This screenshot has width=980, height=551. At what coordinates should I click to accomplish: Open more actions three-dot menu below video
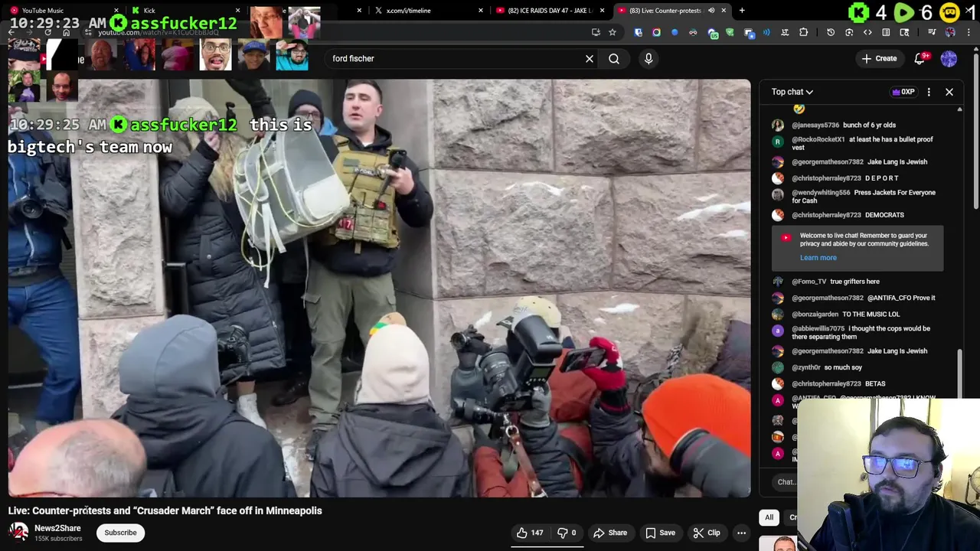coord(741,533)
